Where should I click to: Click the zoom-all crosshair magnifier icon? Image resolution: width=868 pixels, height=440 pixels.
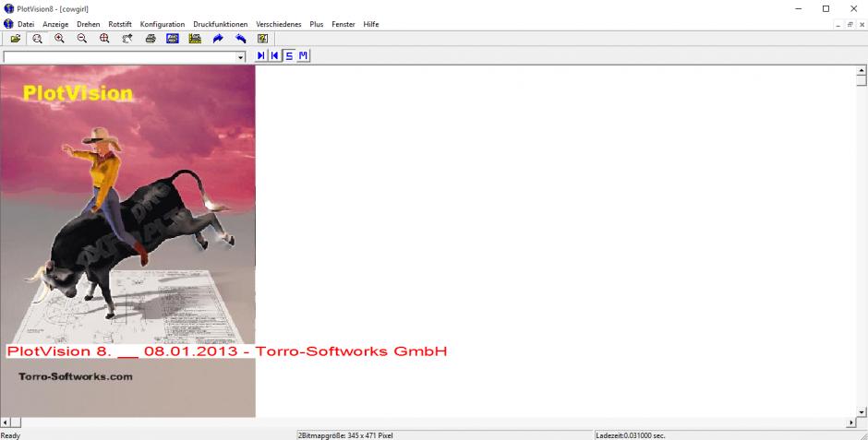pos(104,39)
